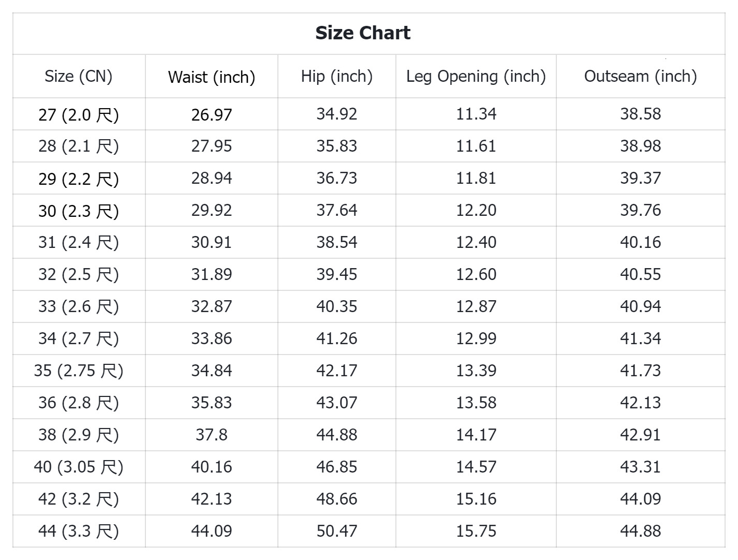Click the Size Chart title
Viewport: 738px width, 560px height.
(363, 33)
